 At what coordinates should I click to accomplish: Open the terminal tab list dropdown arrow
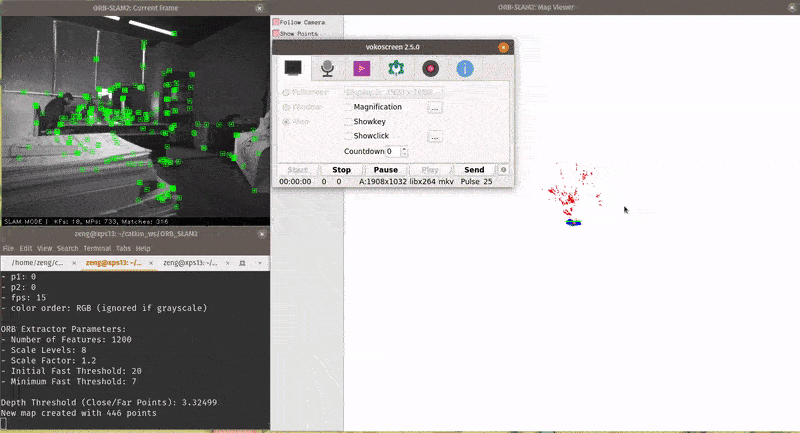(x=260, y=263)
